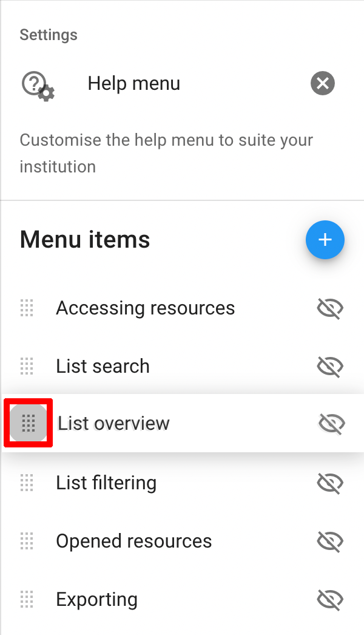
Task: Grab the List filtering drag handle
Action: tap(27, 483)
